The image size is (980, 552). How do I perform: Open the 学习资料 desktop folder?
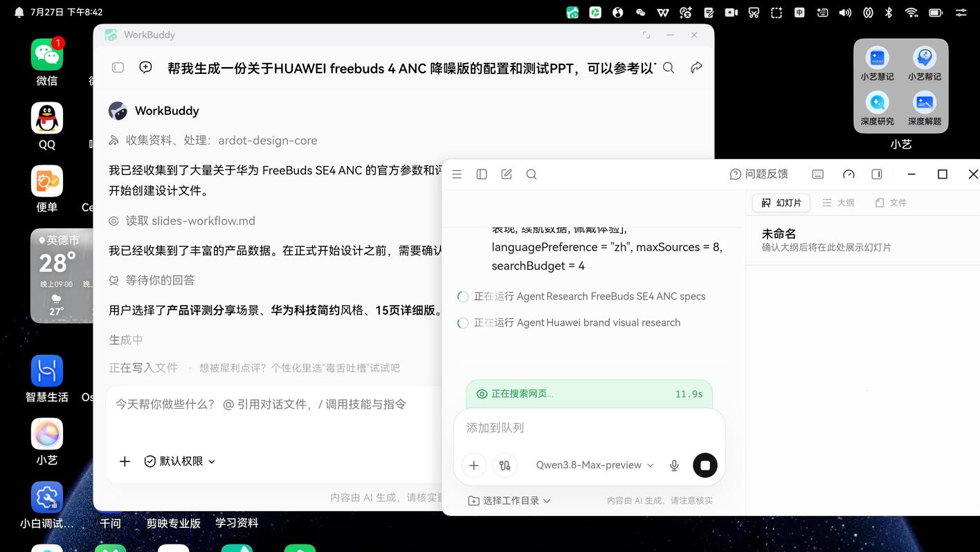pyautogui.click(x=237, y=523)
